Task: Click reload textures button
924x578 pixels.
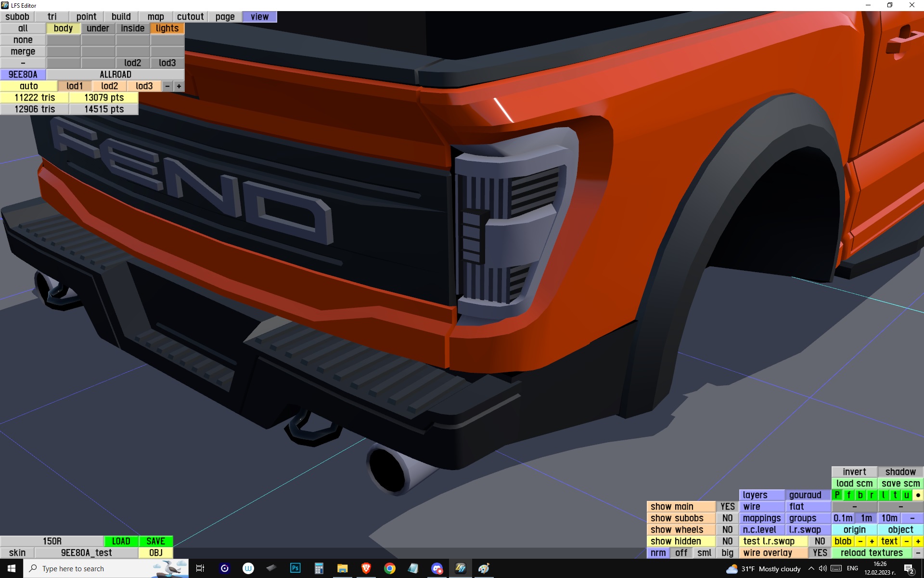Action: pyautogui.click(x=872, y=553)
